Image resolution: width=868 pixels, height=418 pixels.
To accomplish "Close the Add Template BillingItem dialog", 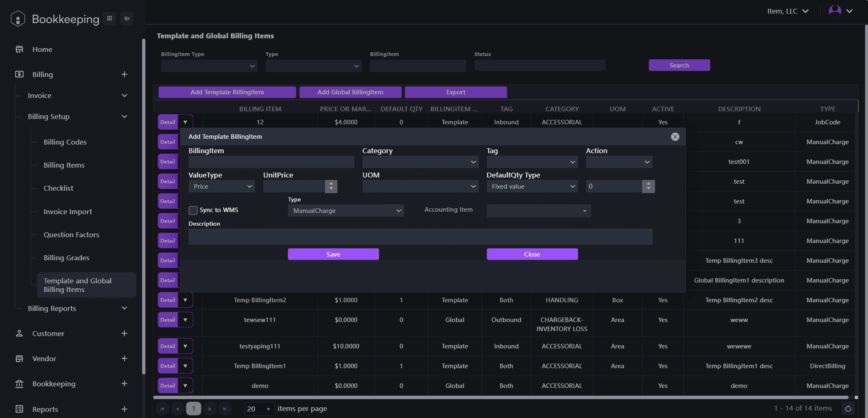I will pos(675,137).
